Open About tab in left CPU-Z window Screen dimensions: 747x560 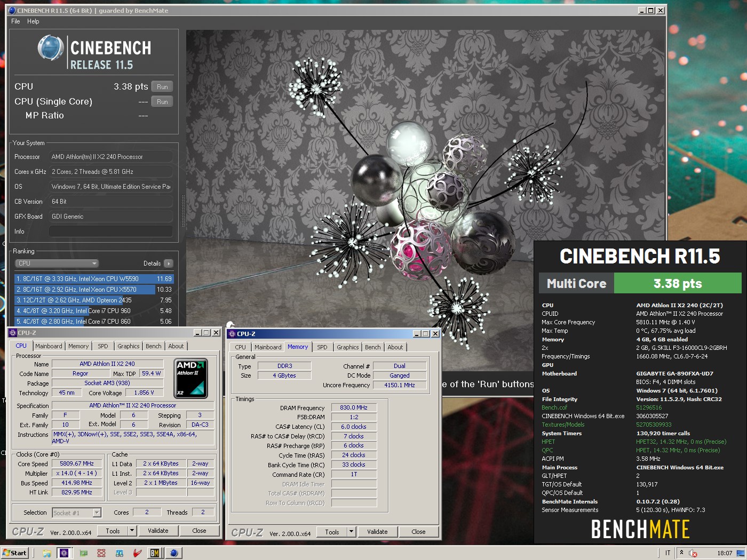pyautogui.click(x=176, y=346)
